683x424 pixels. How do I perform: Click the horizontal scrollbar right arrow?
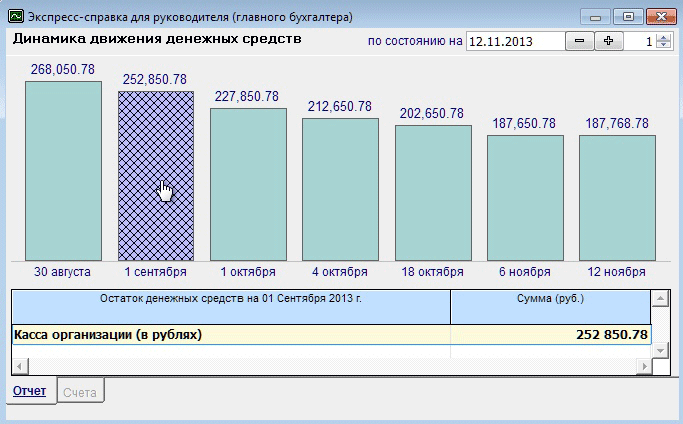pyautogui.click(x=644, y=366)
